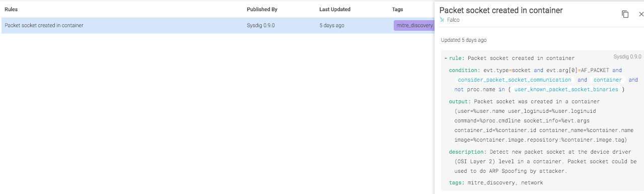Viewport: 644px width, 194px height.
Task: Sort by the Published By column header
Action: (x=262, y=9)
